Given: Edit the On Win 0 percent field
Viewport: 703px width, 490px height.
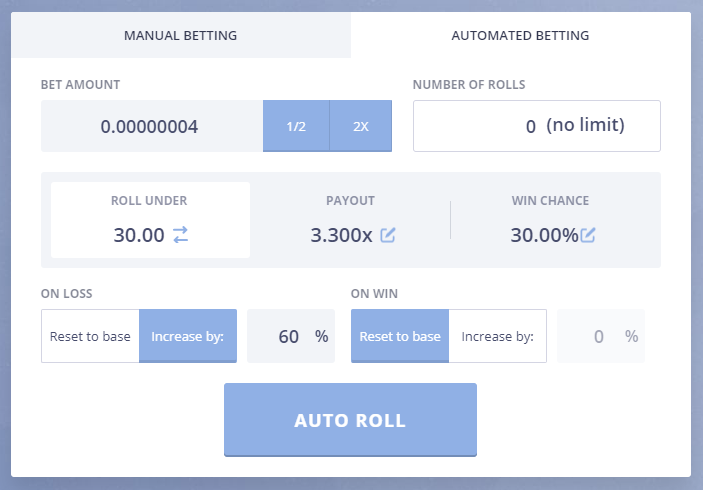Looking at the screenshot, I should pyautogui.click(x=601, y=336).
